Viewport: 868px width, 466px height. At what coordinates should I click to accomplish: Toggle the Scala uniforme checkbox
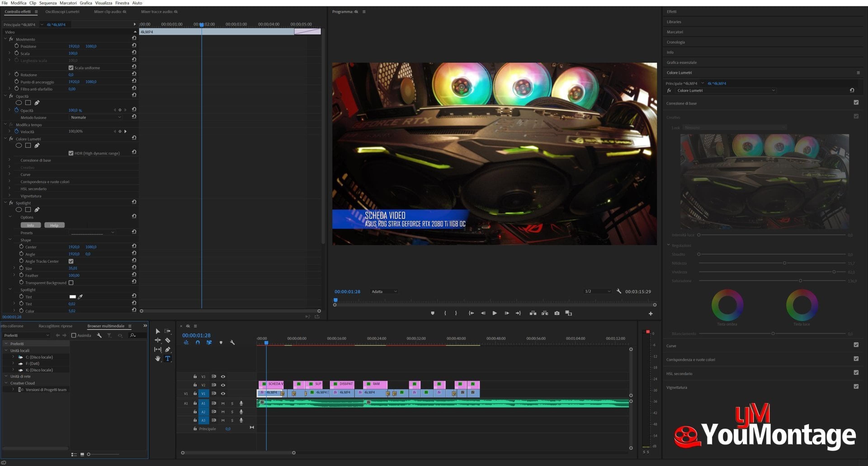71,68
